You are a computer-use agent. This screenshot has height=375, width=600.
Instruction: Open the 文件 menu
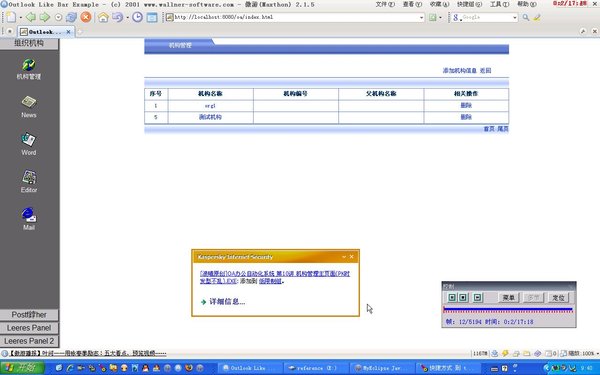point(385,4)
